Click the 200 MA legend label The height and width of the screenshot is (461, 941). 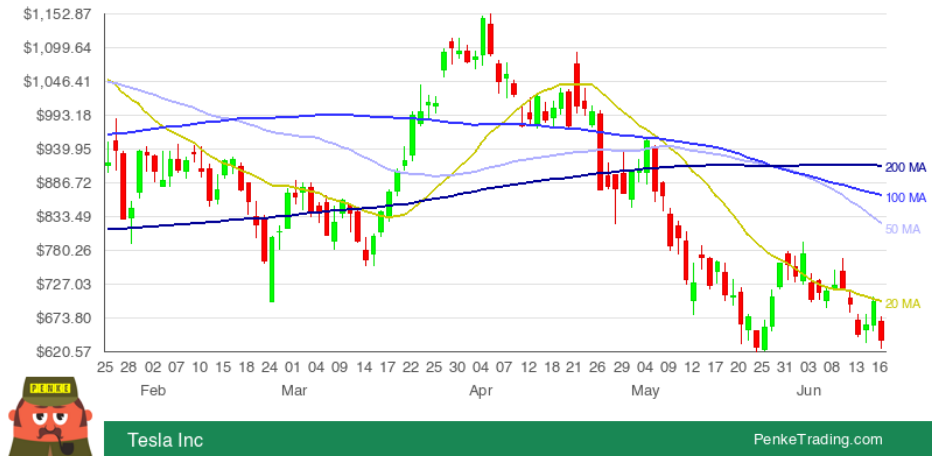[x=906, y=168]
